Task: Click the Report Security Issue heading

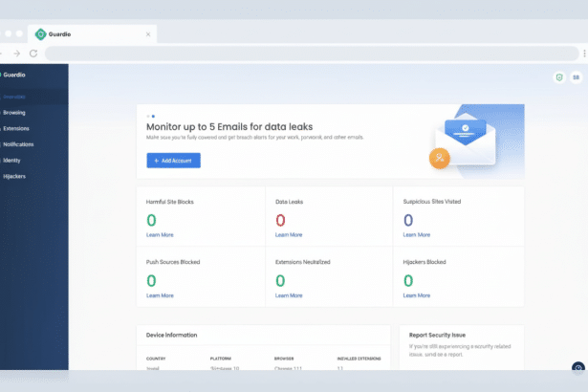Action: (437, 335)
